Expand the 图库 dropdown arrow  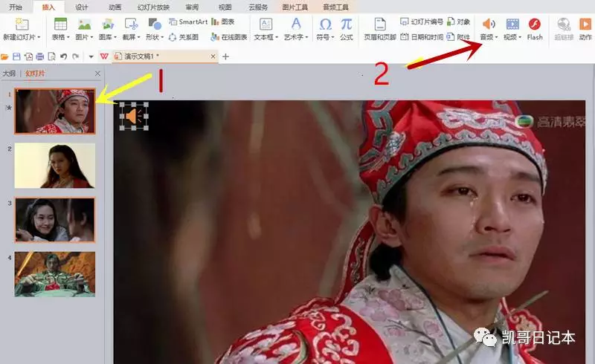(x=115, y=37)
